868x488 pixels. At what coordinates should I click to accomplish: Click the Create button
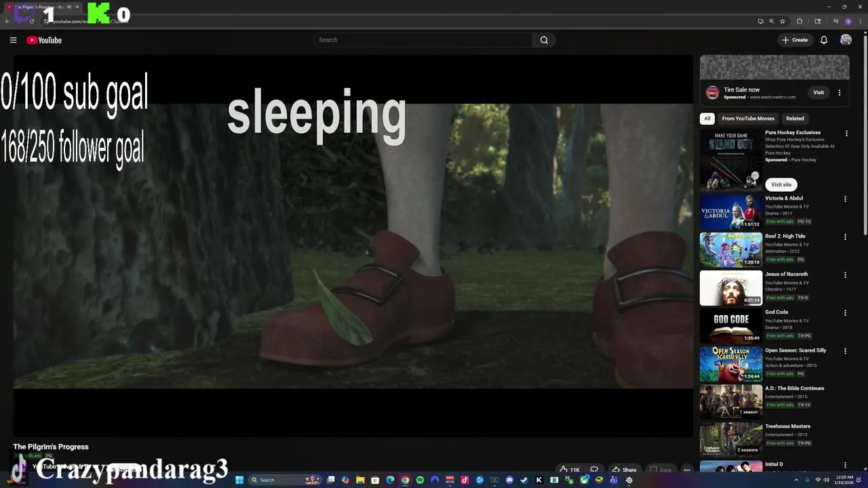click(795, 40)
